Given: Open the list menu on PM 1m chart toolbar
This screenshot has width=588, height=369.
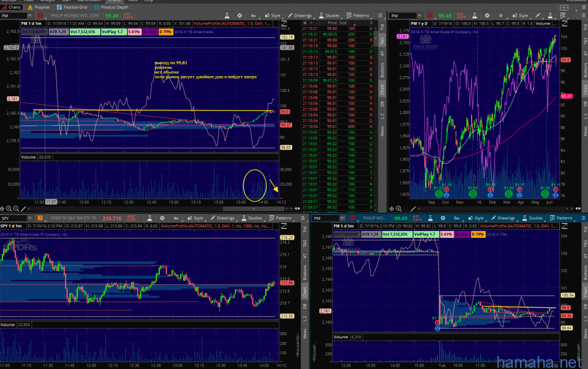Looking at the screenshot, I should point(380,15).
